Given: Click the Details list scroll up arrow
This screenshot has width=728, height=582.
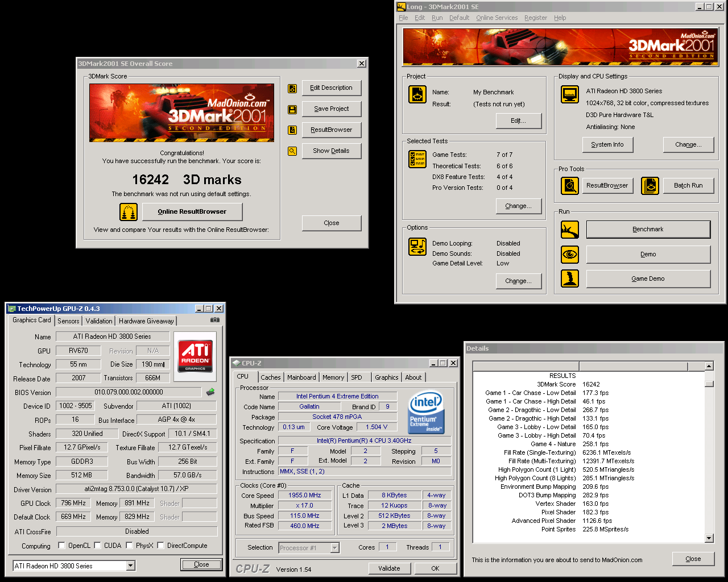Looking at the screenshot, I should pyautogui.click(x=709, y=367).
